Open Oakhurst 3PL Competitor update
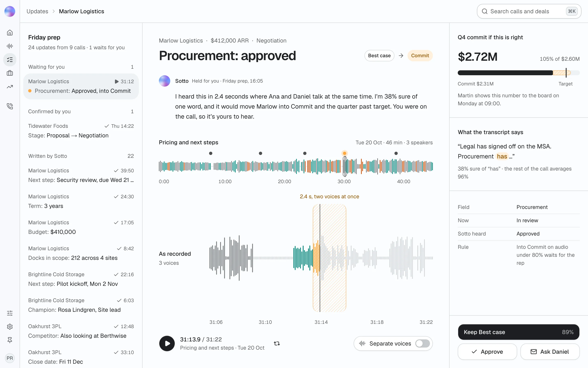The image size is (588, 368). [x=81, y=331]
